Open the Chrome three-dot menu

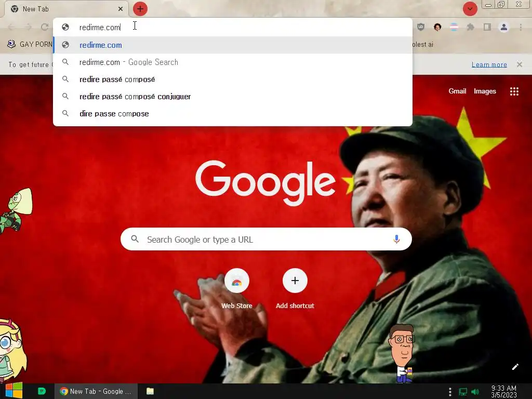[521, 27]
